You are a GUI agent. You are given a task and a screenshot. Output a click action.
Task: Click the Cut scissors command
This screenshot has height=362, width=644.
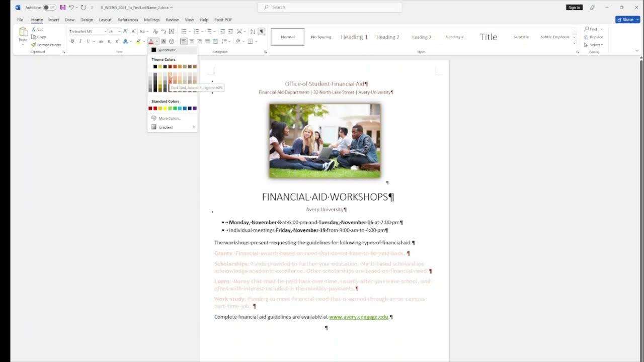(38, 29)
